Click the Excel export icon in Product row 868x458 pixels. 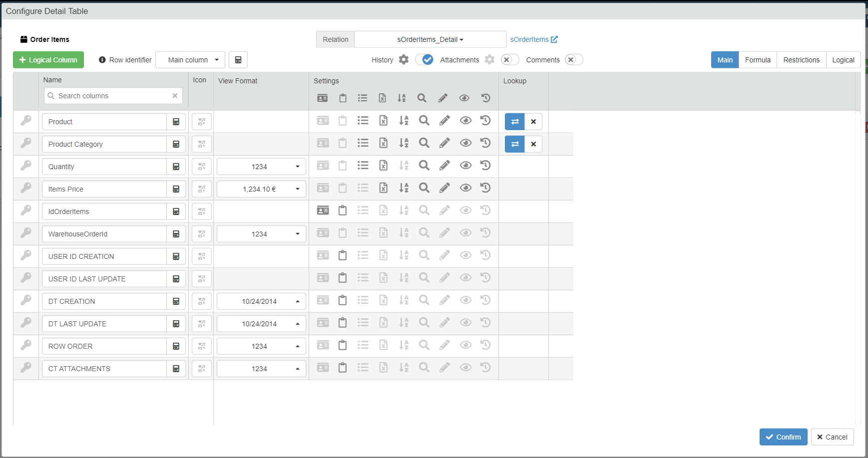point(383,121)
